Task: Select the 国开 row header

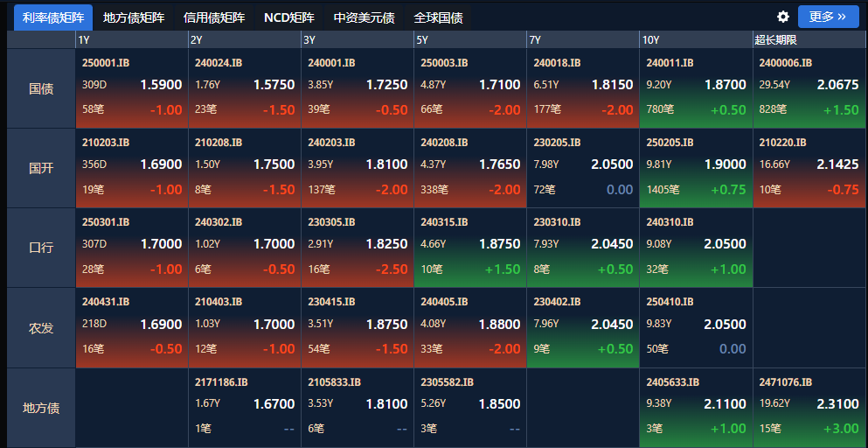Action: point(41,168)
